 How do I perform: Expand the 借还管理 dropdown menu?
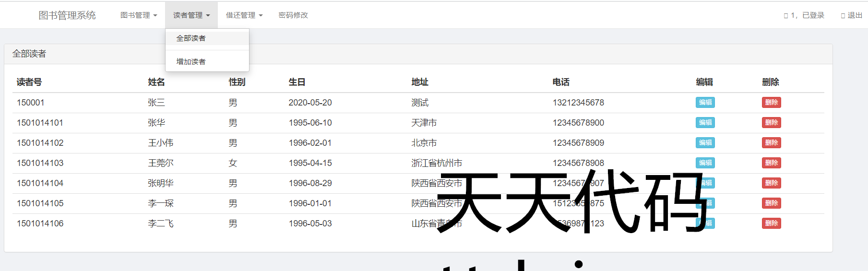point(244,15)
